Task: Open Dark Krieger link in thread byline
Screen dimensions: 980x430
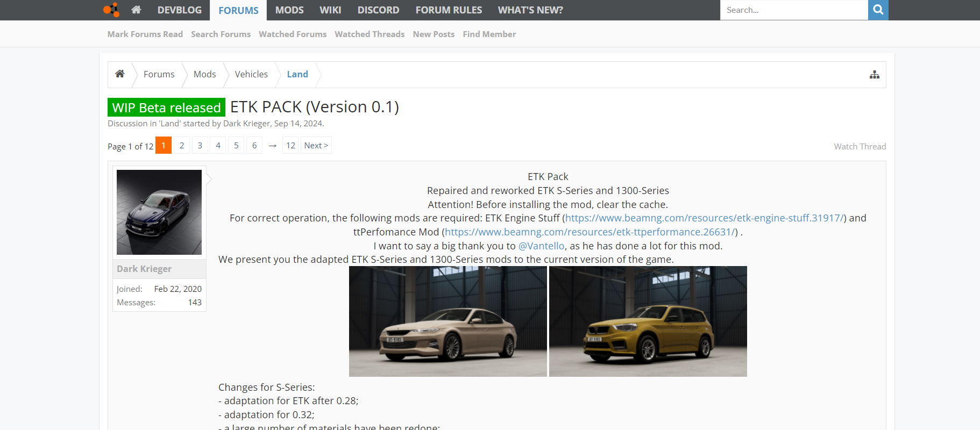Action: (x=247, y=124)
